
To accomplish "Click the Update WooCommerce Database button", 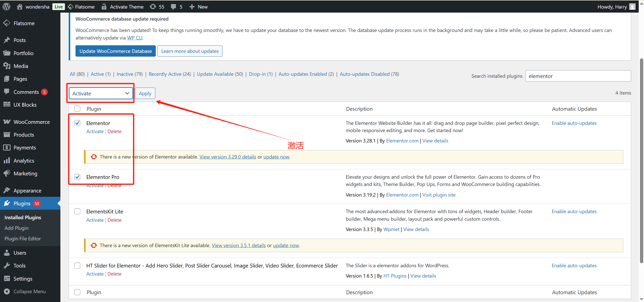I will click(x=115, y=51).
